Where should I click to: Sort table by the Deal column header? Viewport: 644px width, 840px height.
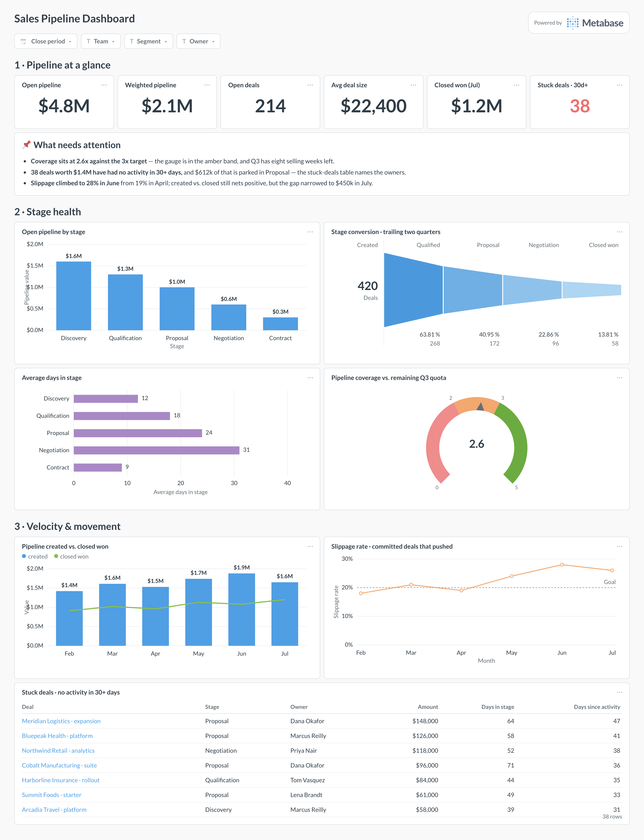(x=28, y=707)
